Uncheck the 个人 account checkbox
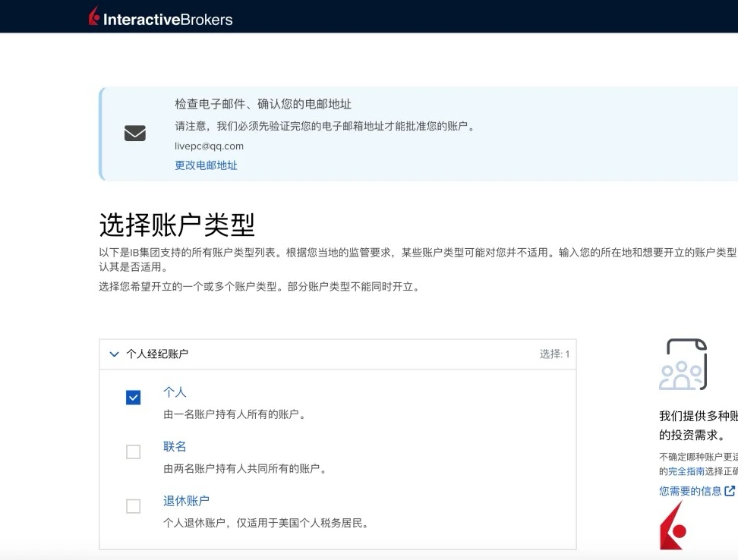This screenshot has width=738, height=560. click(133, 398)
